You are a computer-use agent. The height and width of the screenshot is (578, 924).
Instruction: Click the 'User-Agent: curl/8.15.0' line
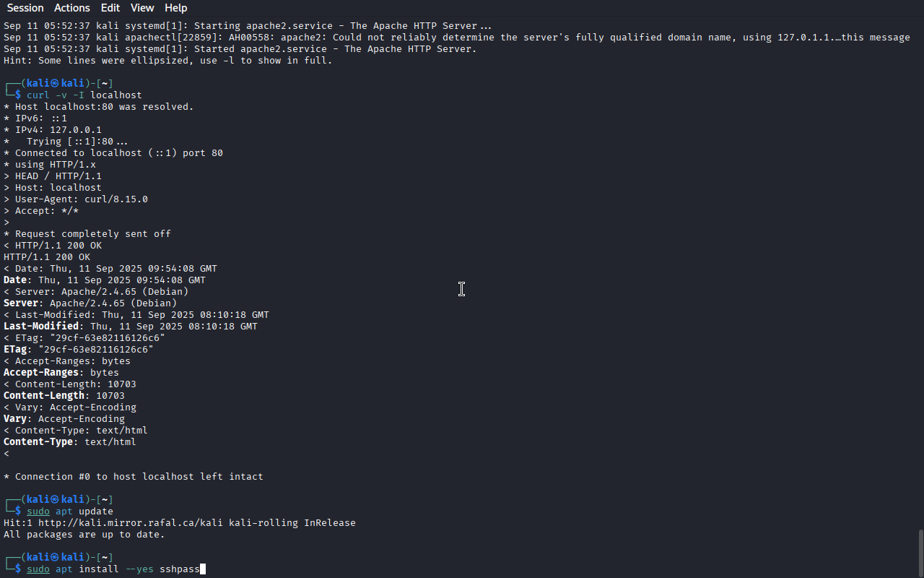point(76,199)
